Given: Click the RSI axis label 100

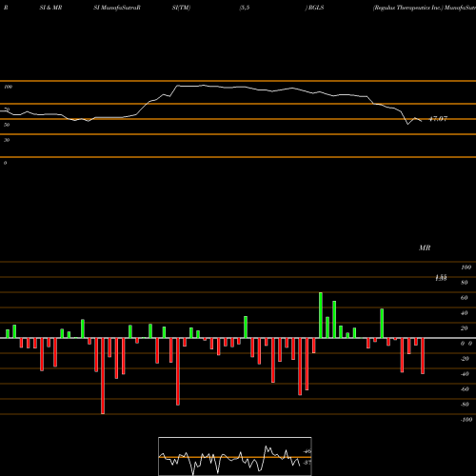Looking at the screenshot, I should [9, 87].
